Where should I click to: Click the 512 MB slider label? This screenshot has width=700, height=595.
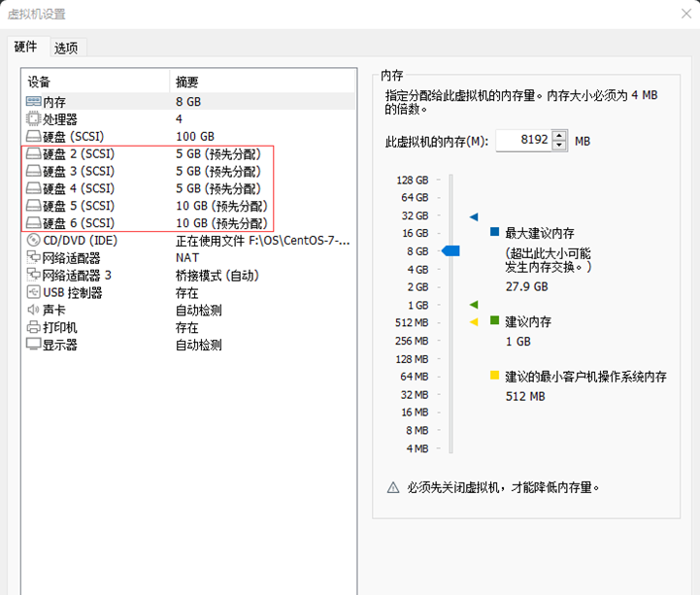[x=412, y=322]
